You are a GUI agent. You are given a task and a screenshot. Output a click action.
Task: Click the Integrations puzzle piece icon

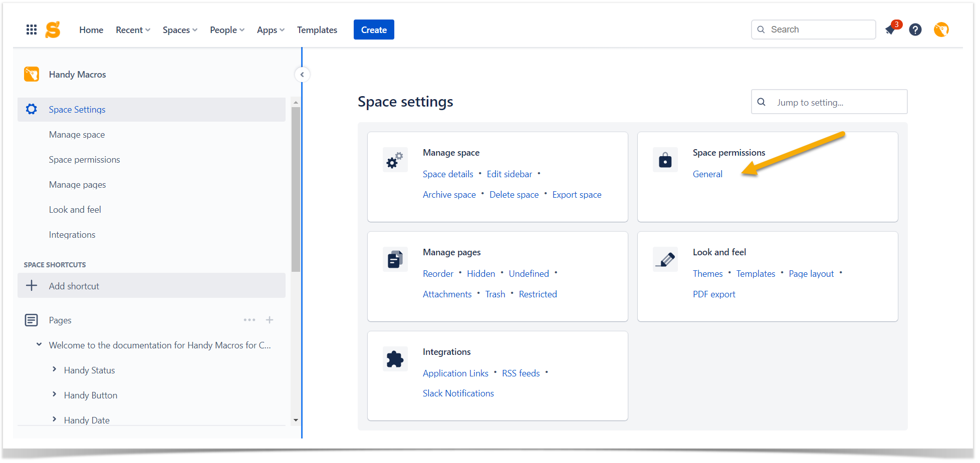pyautogui.click(x=395, y=359)
